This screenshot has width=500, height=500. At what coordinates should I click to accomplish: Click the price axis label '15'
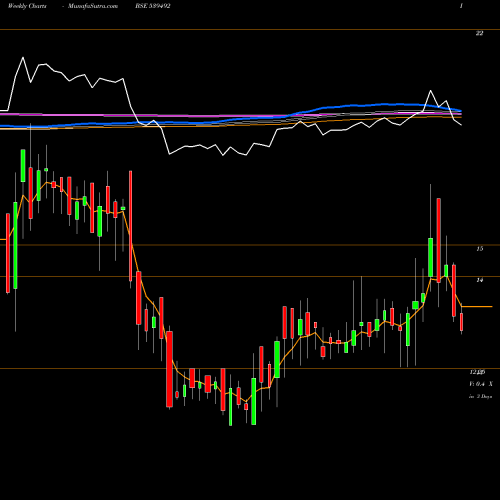point(479,249)
